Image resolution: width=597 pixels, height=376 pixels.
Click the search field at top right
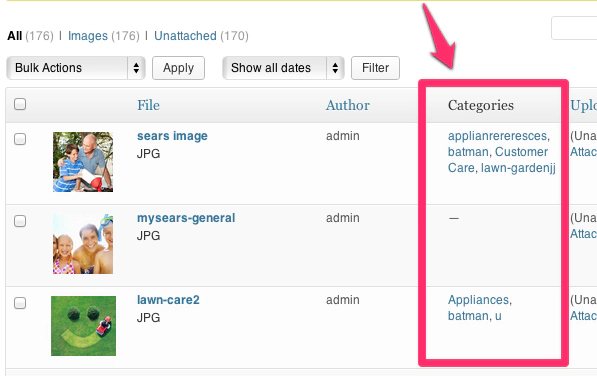coord(574,28)
